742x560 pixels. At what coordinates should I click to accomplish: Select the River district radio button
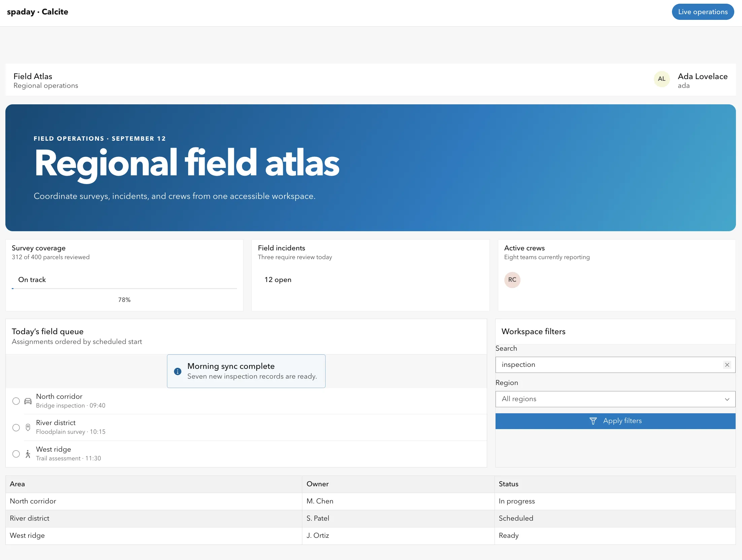[16, 427]
